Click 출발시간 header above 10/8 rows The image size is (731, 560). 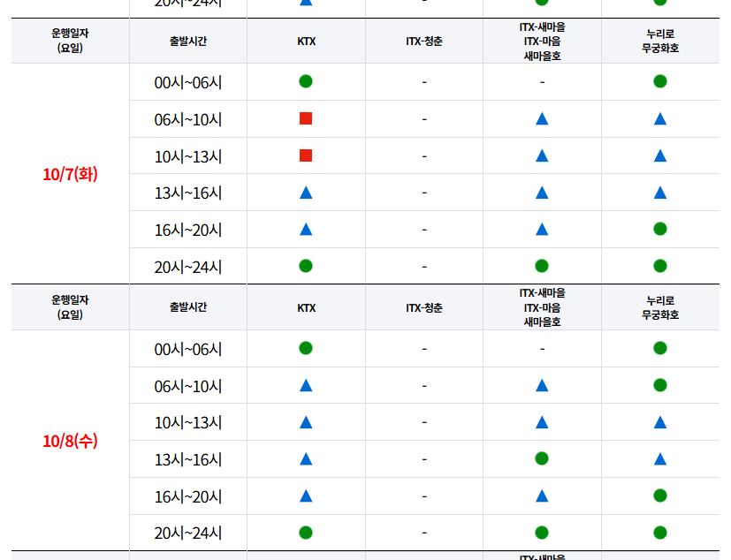188,307
